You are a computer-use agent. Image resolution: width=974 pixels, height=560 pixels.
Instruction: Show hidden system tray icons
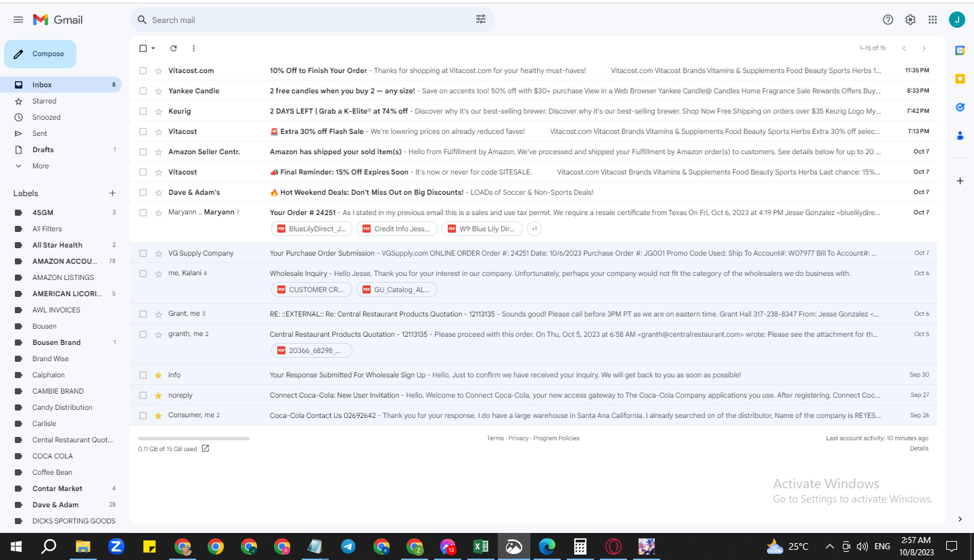point(829,546)
